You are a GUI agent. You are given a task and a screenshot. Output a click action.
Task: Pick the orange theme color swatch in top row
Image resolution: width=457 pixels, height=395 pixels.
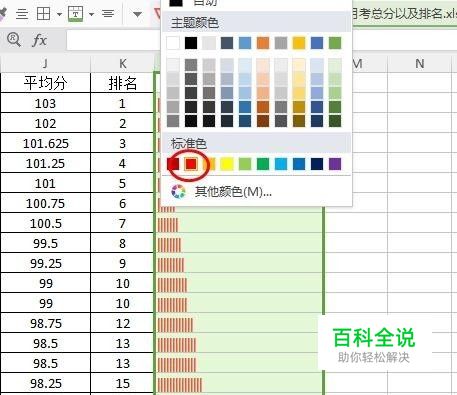click(x=263, y=43)
